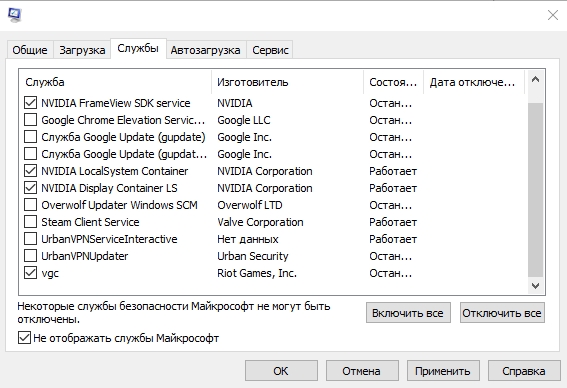Click scrollbar down arrow in services list
The height and width of the screenshot is (388, 567).
pyautogui.click(x=536, y=286)
